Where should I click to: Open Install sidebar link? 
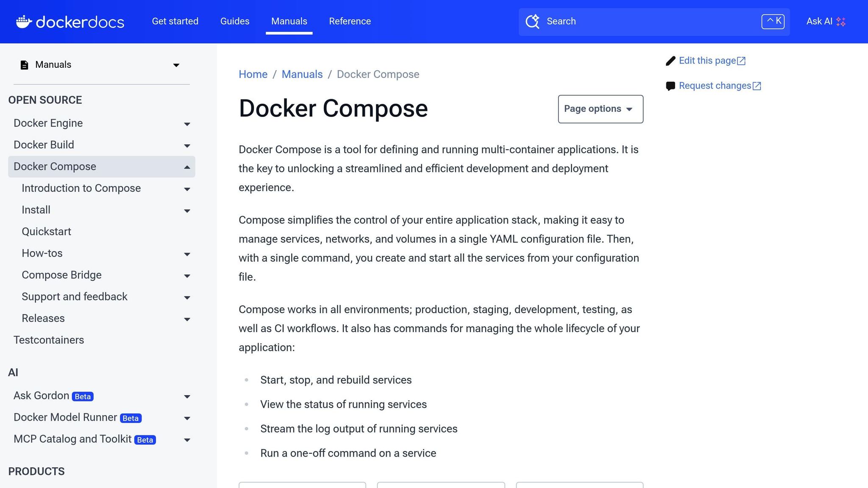coord(36,210)
